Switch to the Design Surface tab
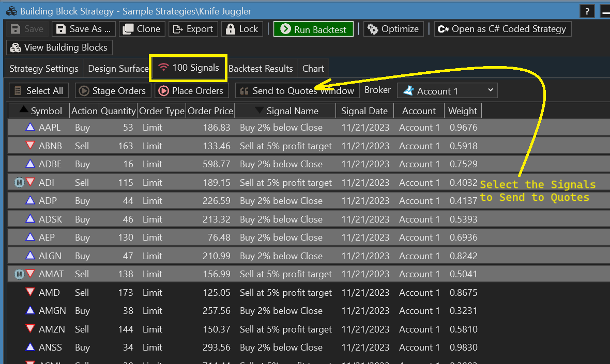Screen dimensions: 610x364 (x=118, y=69)
